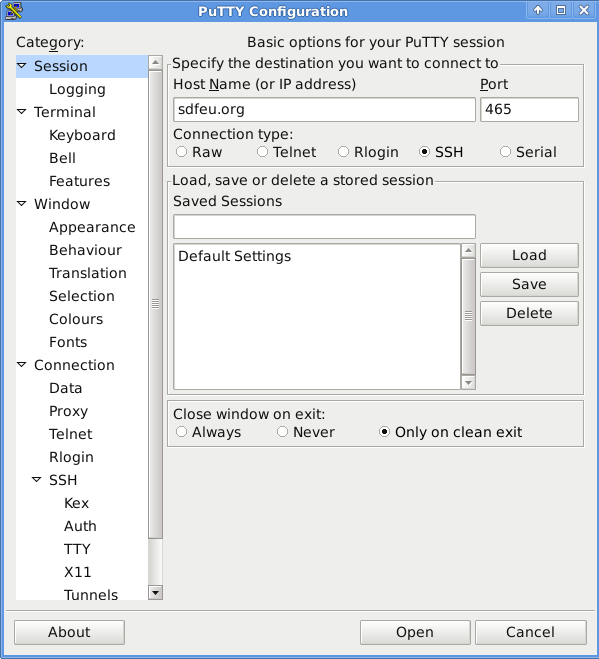Viewport: 599px width, 659px height.
Task: Open the Telnet category under Connection
Action: [70, 434]
